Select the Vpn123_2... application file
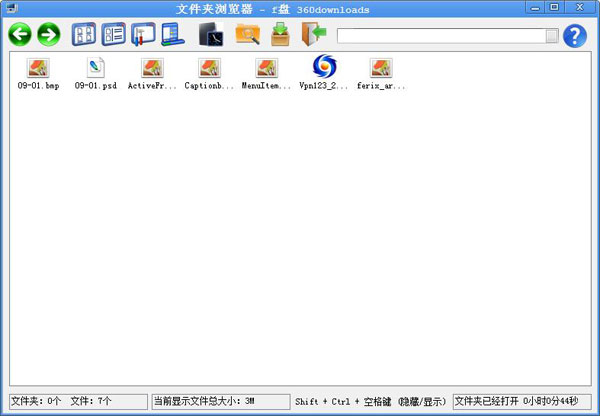Image resolution: width=600 pixels, height=416 pixels. click(324, 68)
